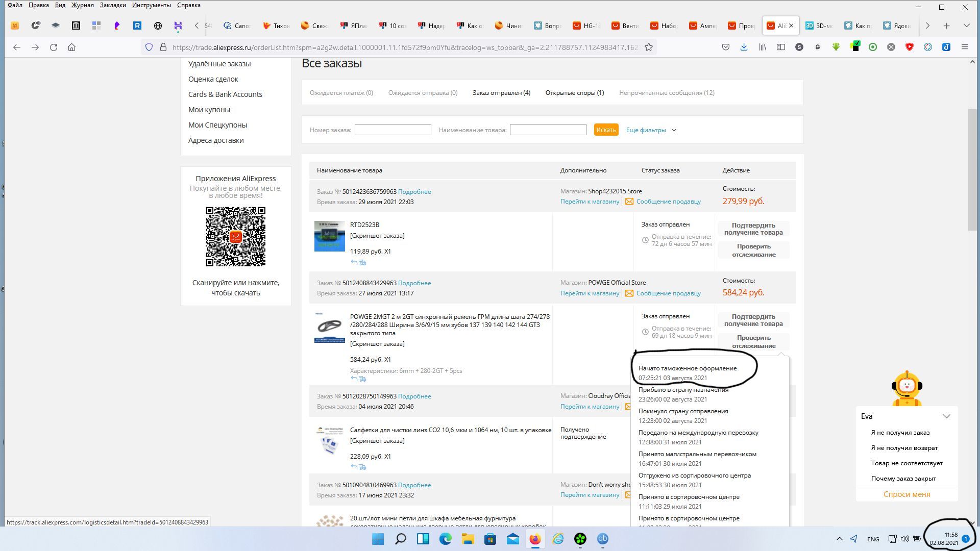Close the active AliExpress tab

click(x=791, y=26)
